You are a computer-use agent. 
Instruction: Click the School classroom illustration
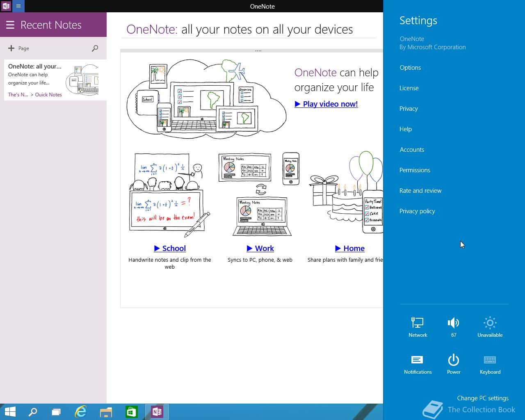(x=169, y=195)
